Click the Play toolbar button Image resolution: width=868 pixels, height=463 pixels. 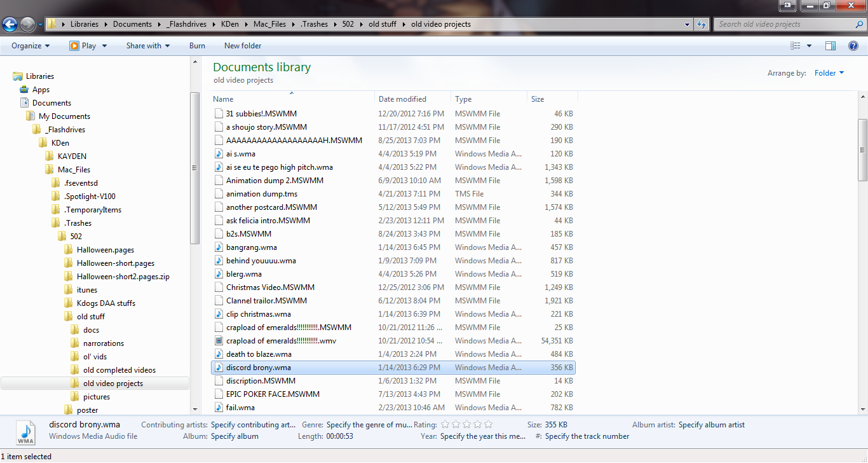(83, 46)
